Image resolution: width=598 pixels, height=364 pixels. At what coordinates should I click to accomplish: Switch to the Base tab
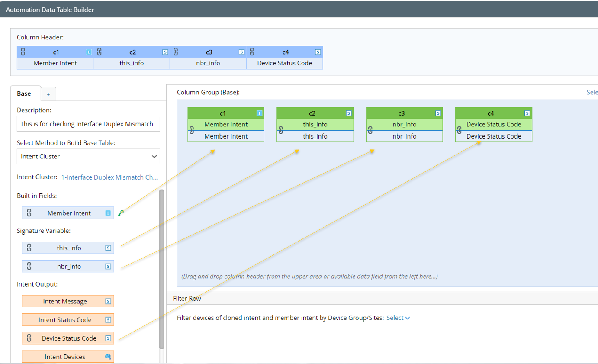[x=24, y=93]
